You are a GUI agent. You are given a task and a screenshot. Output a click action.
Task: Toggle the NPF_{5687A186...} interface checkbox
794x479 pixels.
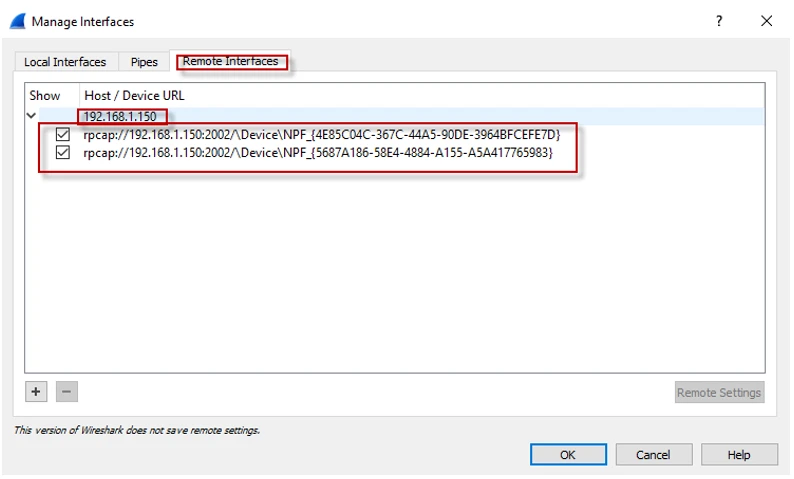click(x=63, y=153)
